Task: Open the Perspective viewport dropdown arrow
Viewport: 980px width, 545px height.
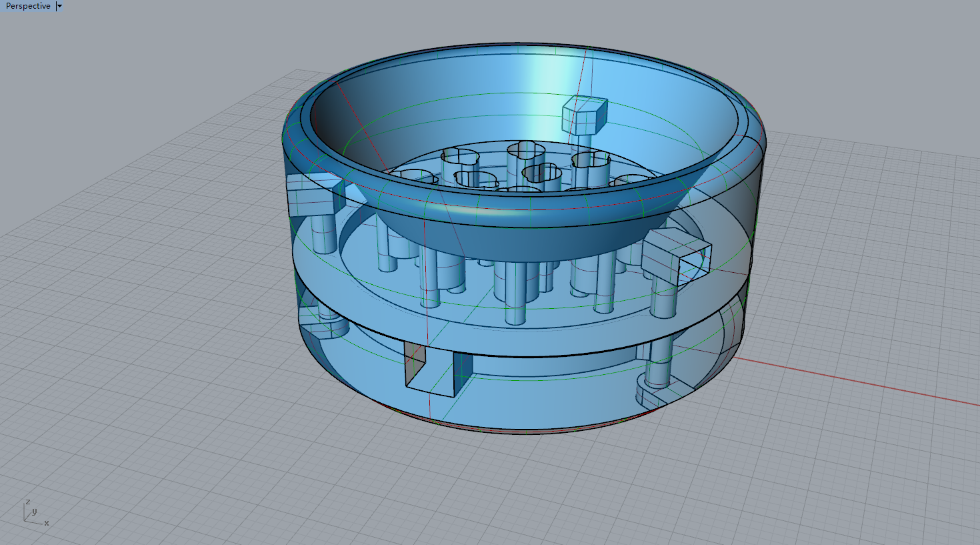Action: (59, 6)
